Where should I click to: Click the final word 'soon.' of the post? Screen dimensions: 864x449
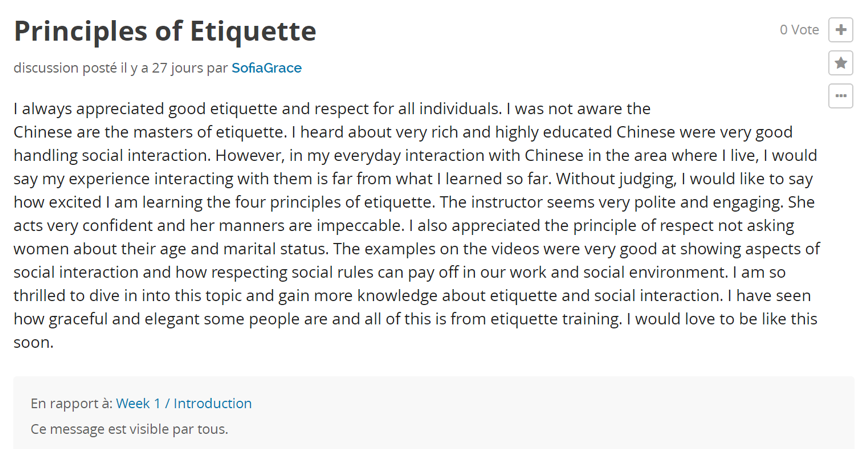coord(33,342)
